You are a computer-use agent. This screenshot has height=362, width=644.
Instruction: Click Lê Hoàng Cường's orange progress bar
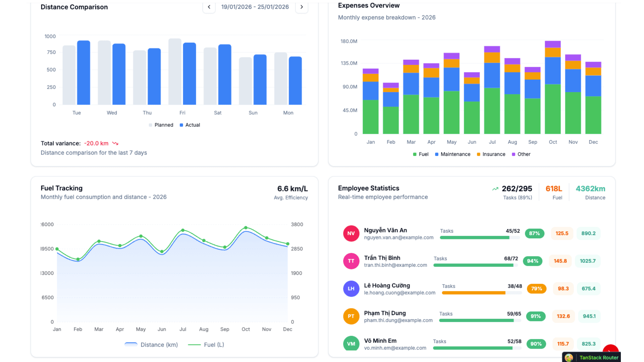(482, 293)
